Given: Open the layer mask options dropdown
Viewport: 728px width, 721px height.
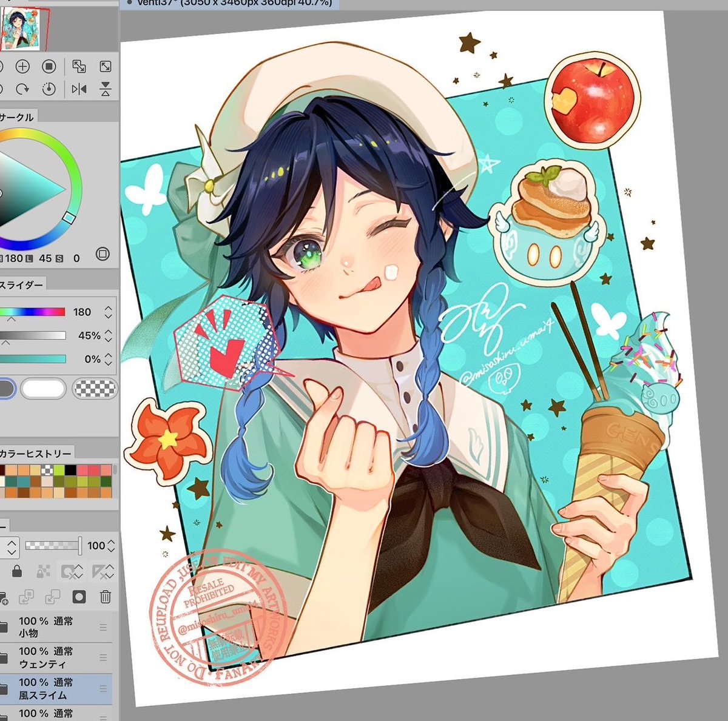Looking at the screenshot, I should coord(72,571).
